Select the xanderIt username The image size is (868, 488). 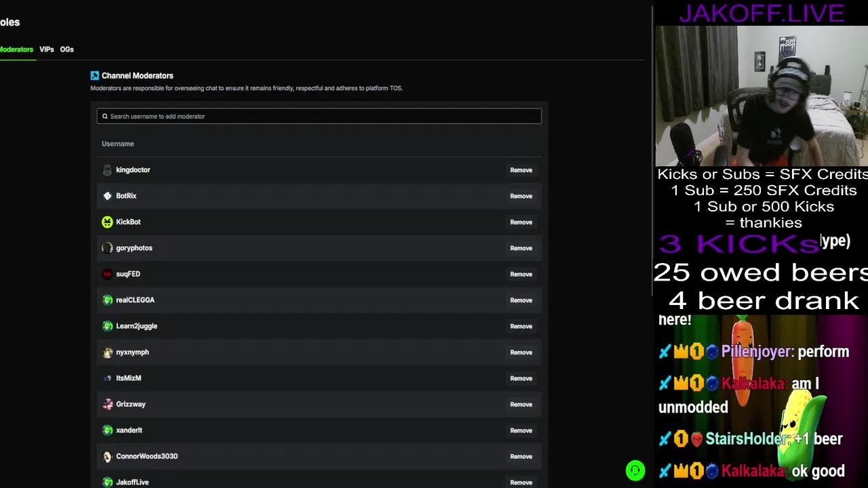point(129,430)
